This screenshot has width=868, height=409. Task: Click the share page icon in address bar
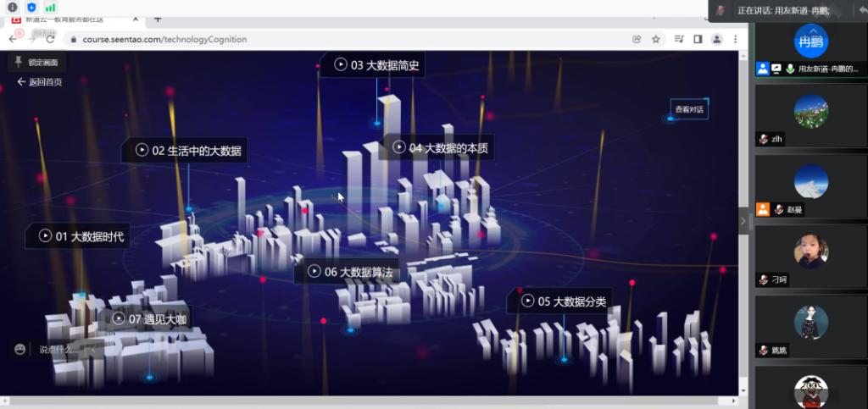pos(637,39)
